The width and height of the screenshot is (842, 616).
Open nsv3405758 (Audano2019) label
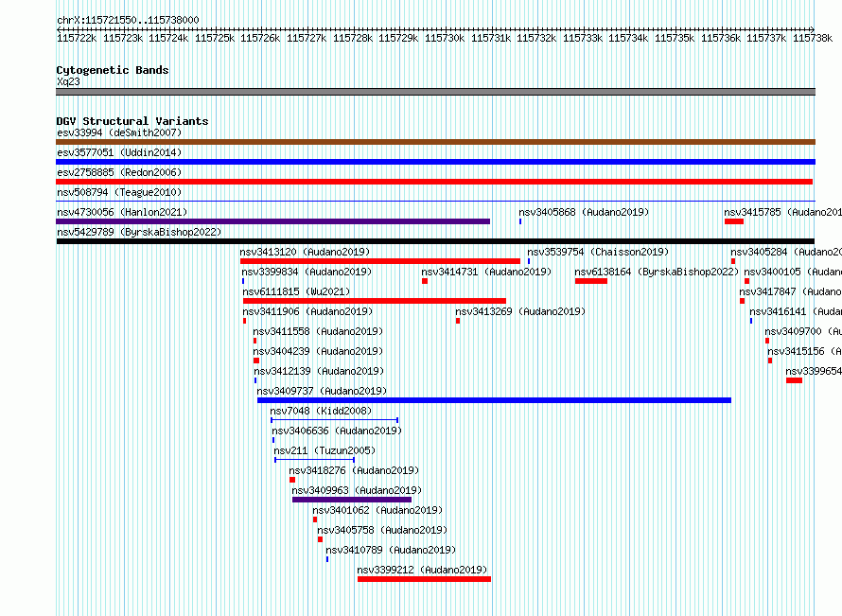click(382, 530)
